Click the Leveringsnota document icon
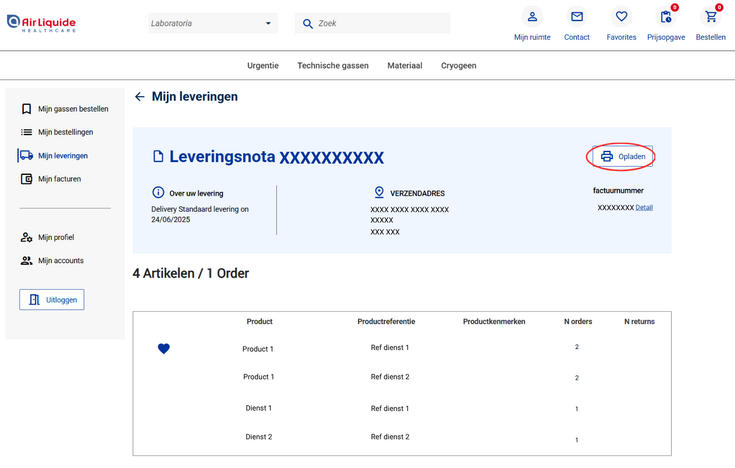735x468 pixels. pyautogui.click(x=158, y=157)
